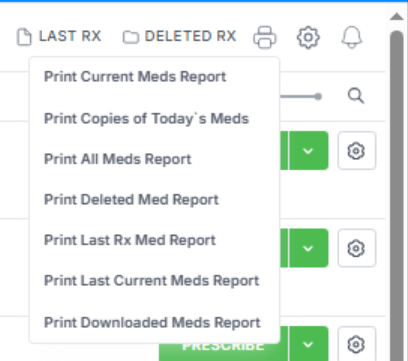Screen dimensions: 408x361
Task: Select Print Last Rx Med Report
Action: 130,240
